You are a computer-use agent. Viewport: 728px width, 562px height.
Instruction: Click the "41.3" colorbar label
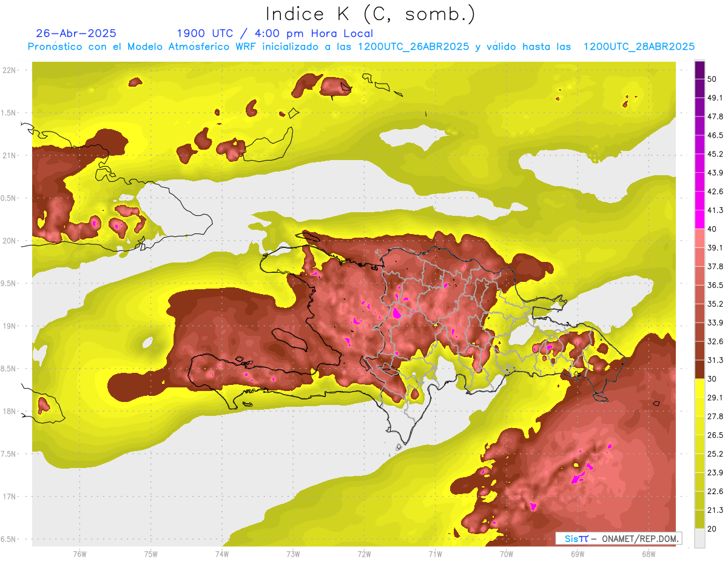(x=715, y=210)
